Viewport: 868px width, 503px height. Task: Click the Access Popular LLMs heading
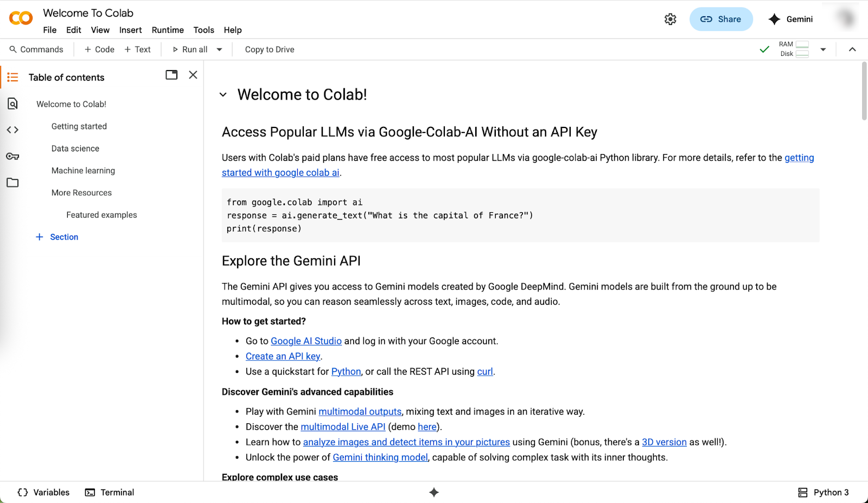pyautogui.click(x=410, y=132)
